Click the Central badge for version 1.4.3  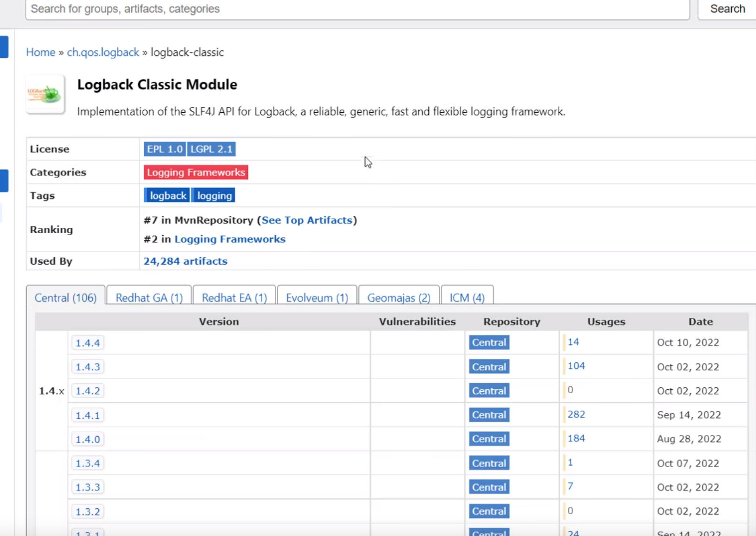(489, 367)
